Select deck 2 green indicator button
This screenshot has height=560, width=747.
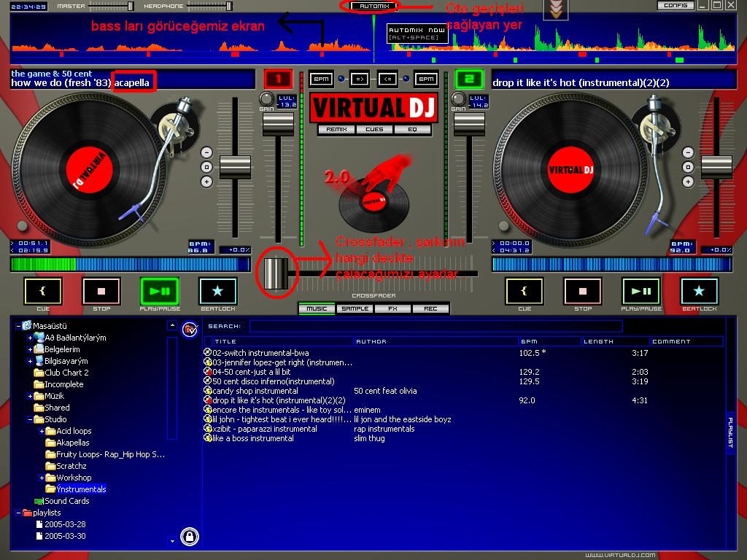tap(469, 79)
